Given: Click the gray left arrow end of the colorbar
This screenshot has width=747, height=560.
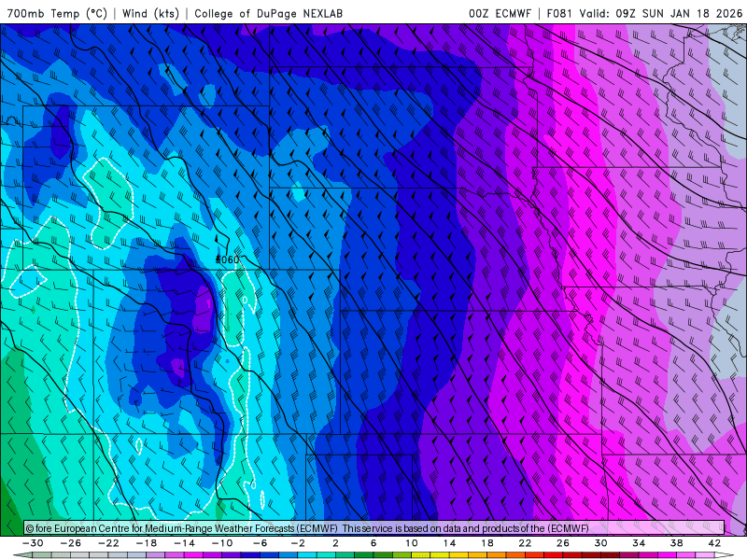Looking at the screenshot, I should click(22, 555).
